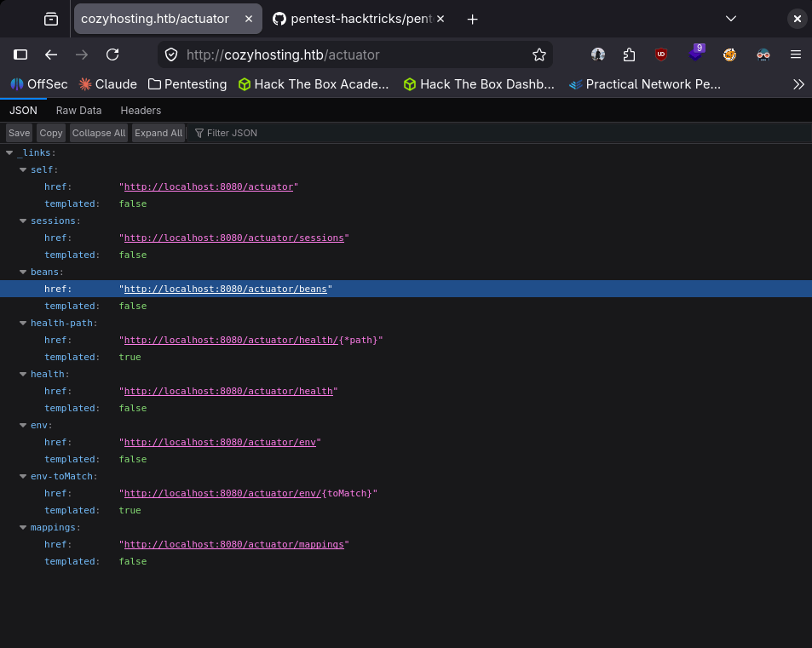Click the shield site-protection icon
812x648 pixels.
[x=171, y=54]
